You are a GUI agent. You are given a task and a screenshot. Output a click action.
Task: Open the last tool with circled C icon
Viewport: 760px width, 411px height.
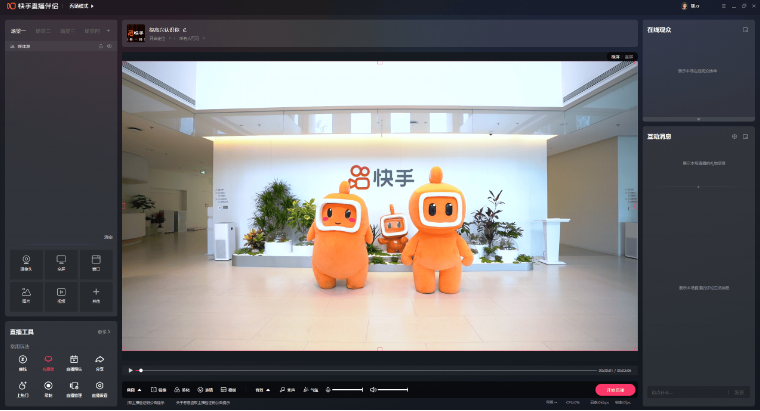click(99, 388)
